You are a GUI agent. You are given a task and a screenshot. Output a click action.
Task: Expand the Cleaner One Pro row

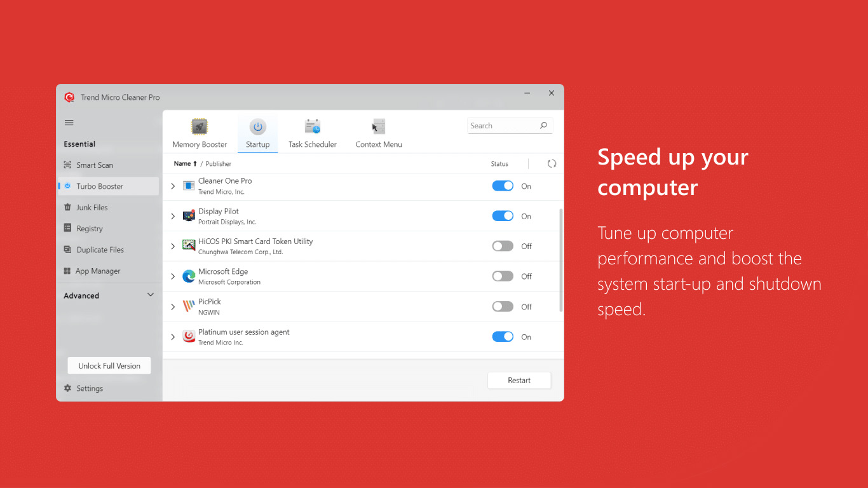pyautogui.click(x=173, y=186)
